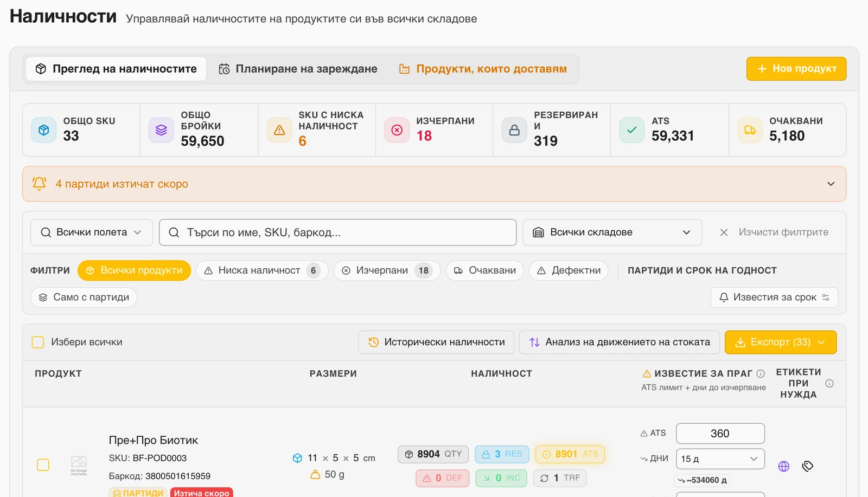Viewport: 868px width, 497px height.
Task: Open Продукти, които доставям tab
Action: click(x=483, y=69)
